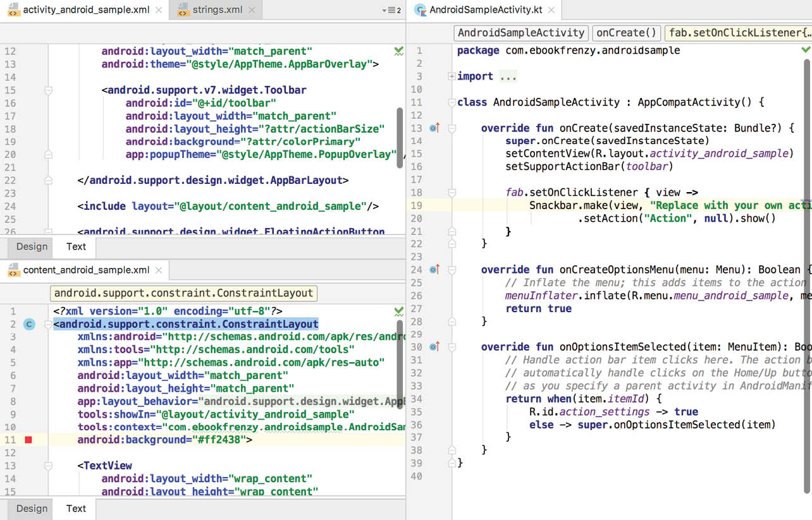Click the xml version declaration on line 1
Viewport: 812px width, 520px height.
(x=168, y=311)
